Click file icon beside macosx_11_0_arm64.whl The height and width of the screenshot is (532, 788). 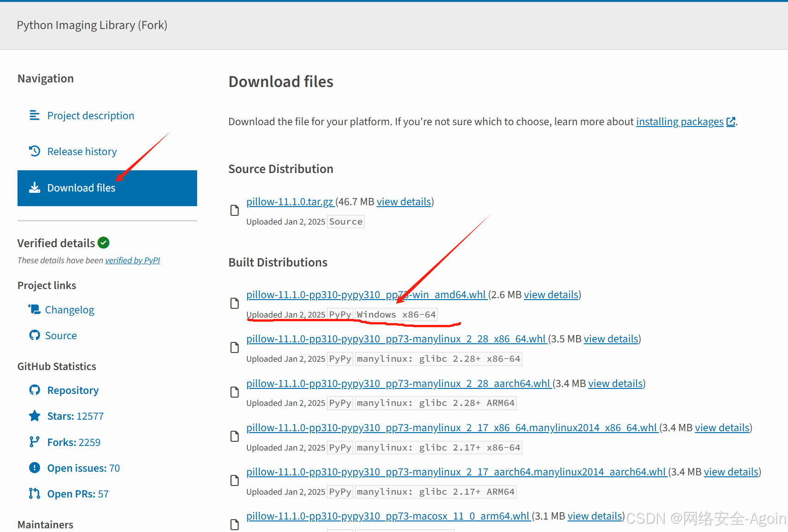234,525
